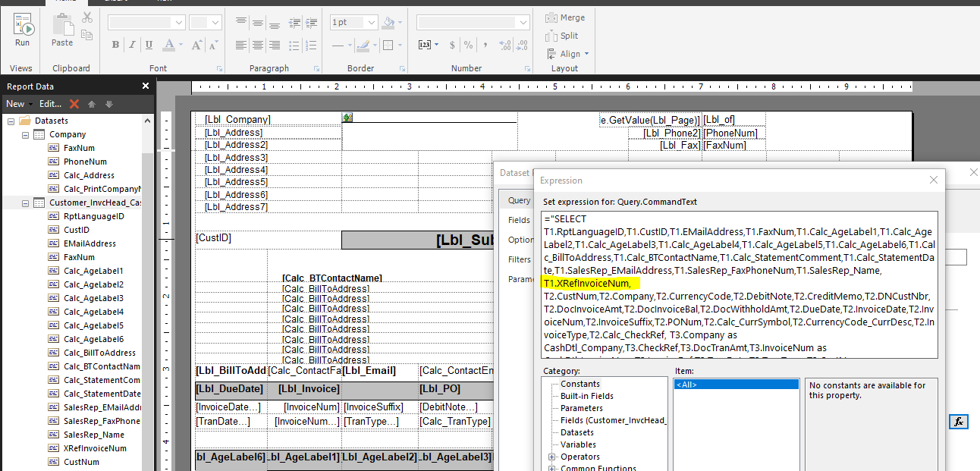Screen dimensions: 980x471
Task: Select Parameters category in Expression dialog
Action: pos(583,408)
